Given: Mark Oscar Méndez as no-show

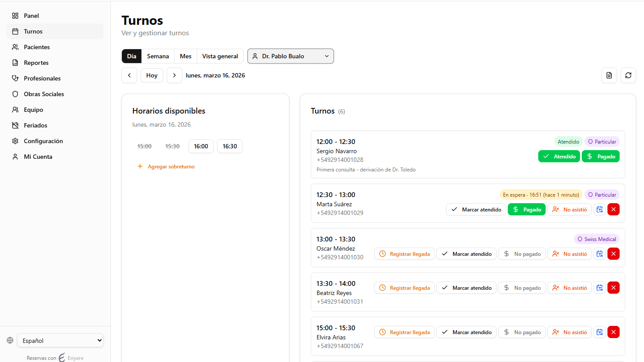Looking at the screenshot, I should (x=569, y=254).
